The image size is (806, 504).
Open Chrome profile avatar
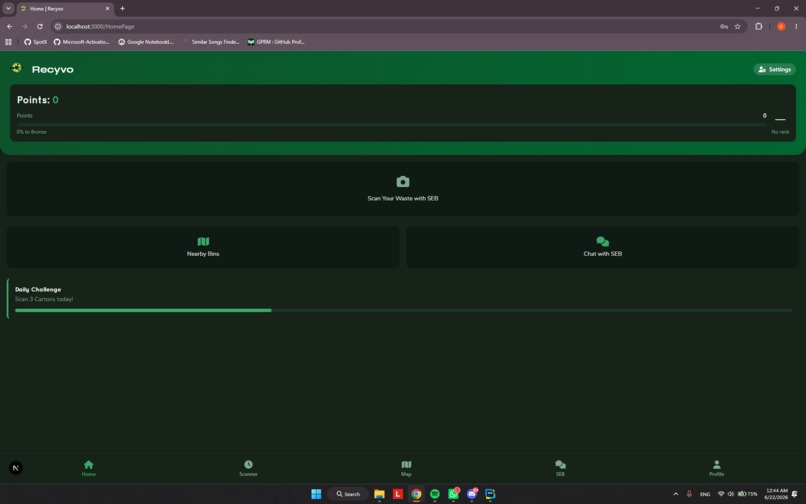pos(781,26)
